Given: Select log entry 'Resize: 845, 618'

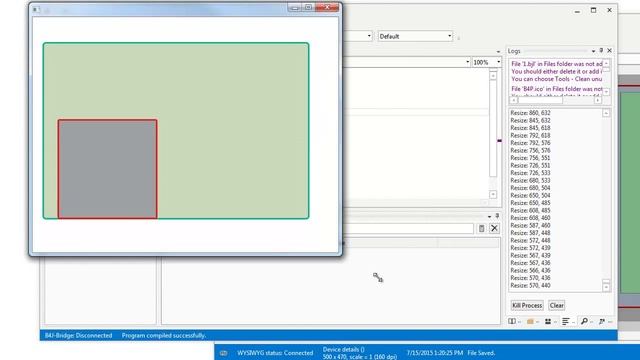Looking at the screenshot, I should point(530,128).
